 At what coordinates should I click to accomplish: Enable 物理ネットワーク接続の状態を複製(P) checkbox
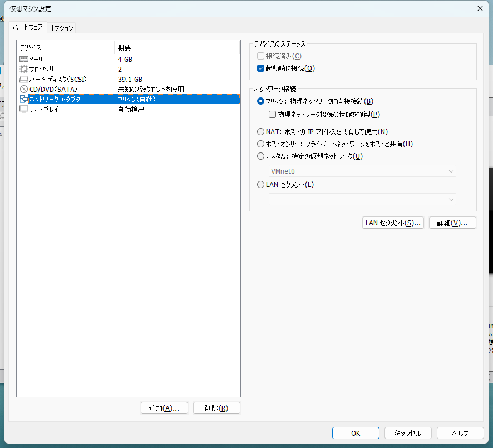pyautogui.click(x=272, y=115)
